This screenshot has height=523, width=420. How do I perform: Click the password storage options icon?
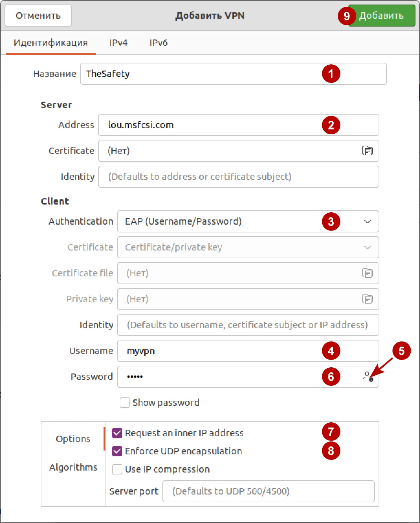[368, 376]
